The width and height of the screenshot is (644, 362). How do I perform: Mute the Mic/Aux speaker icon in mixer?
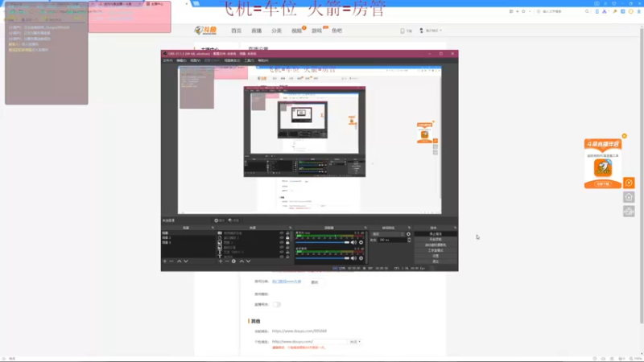353,242
